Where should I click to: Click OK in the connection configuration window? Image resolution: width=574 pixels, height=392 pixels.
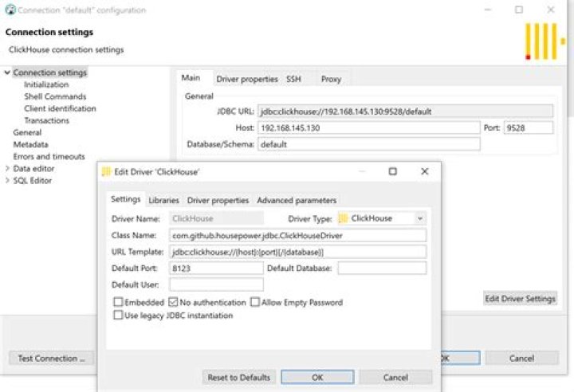click(461, 358)
